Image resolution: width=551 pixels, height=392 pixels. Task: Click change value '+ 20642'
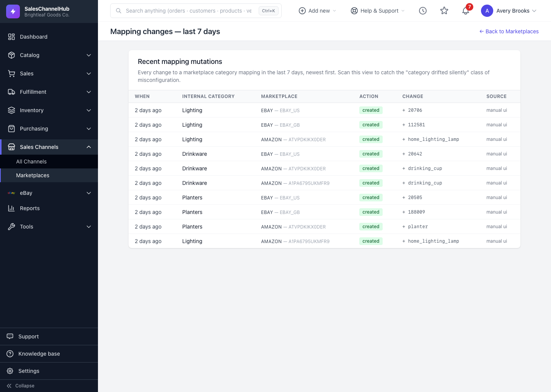[412, 154]
